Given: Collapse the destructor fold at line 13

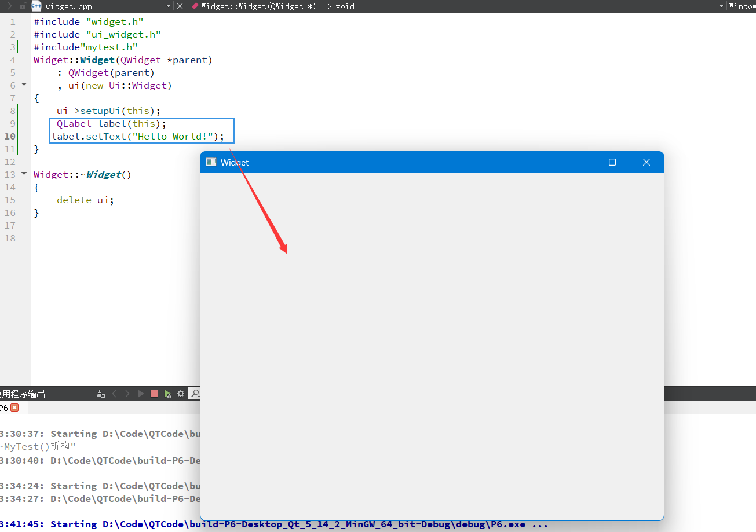Looking at the screenshot, I should click(x=24, y=174).
